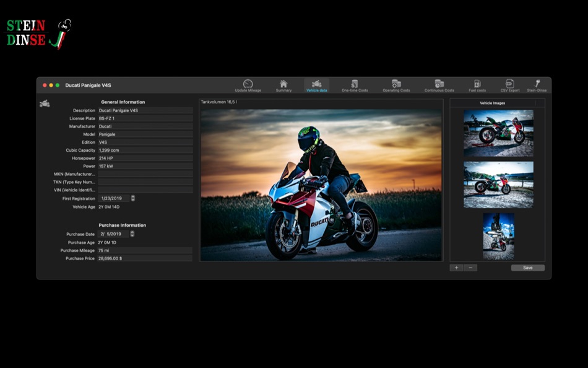Image resolution: width=588 pixels, height=368 pixels.
Task: Click the CSV Export toolbar icon
Action: (509, 85)
